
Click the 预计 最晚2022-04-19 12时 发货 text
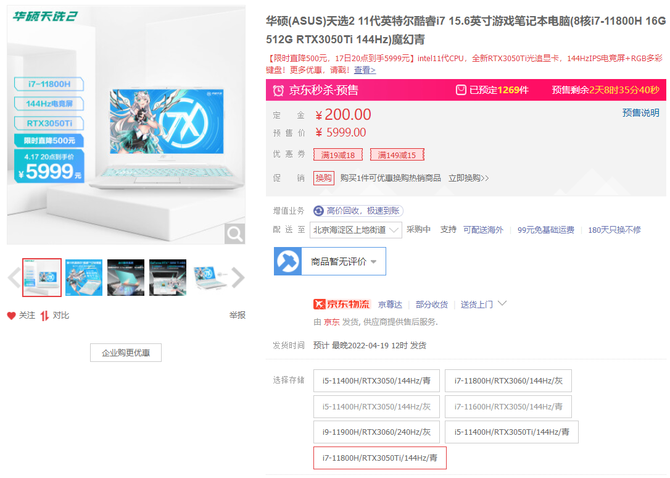click(370, 345)
